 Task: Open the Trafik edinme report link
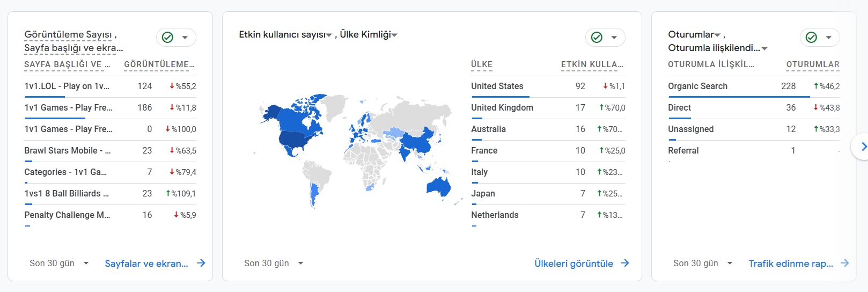[791, 264]
